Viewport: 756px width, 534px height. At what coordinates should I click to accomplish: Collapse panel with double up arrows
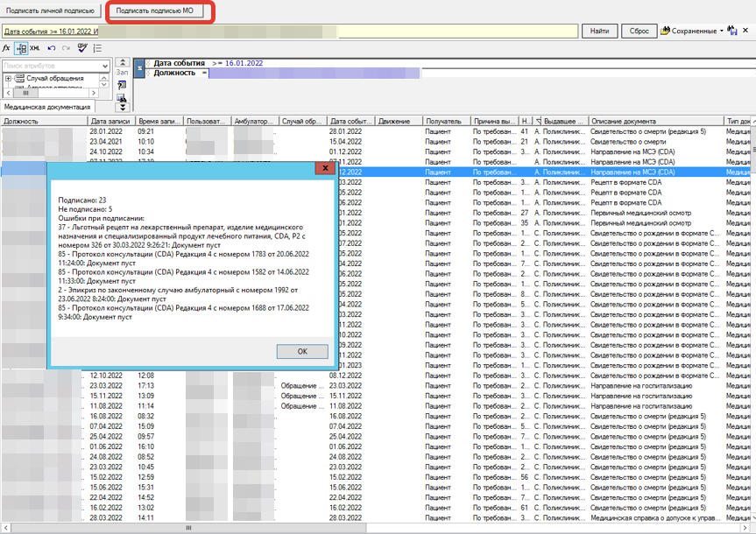123,62
